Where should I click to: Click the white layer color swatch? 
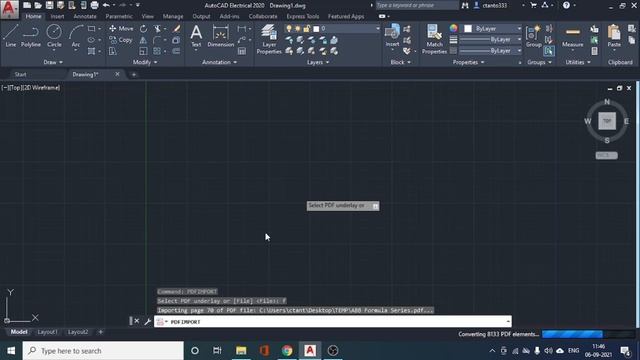(316, 29)
